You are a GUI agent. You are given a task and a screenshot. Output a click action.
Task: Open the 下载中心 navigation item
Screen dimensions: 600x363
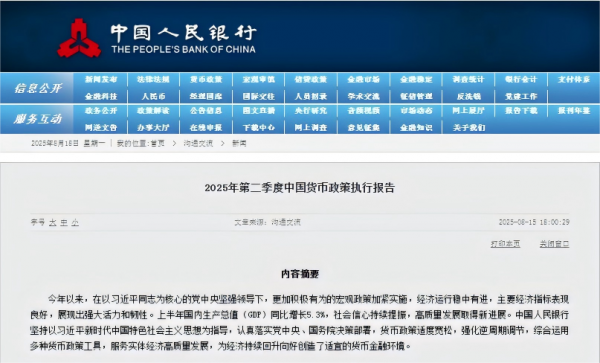[259, 128]
